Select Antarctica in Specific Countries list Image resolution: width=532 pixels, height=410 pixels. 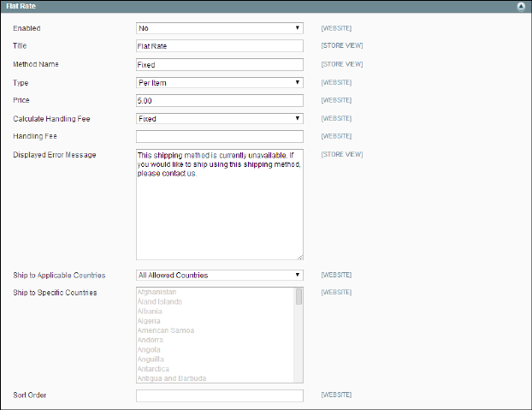click(157, 369)
